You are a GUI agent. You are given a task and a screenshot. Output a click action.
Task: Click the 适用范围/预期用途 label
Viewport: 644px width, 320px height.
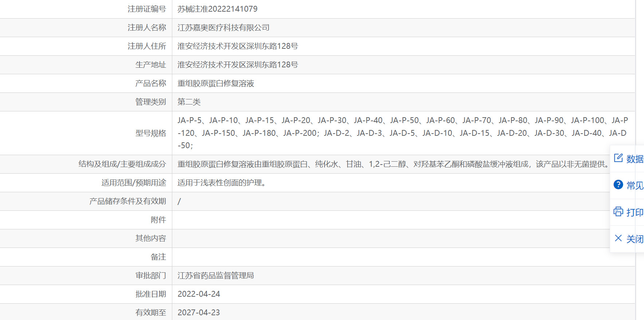[134, 183]
